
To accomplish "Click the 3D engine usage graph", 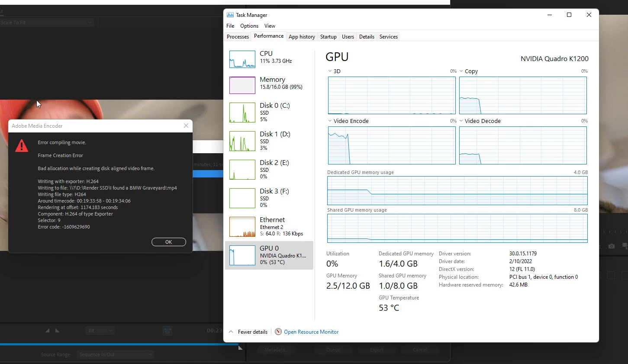I will [x=392, y=96].
